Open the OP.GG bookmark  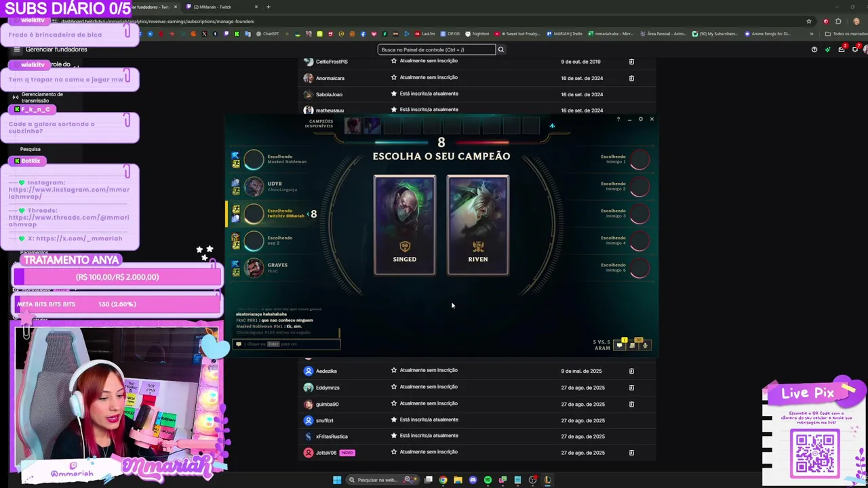tap(450, 34)
